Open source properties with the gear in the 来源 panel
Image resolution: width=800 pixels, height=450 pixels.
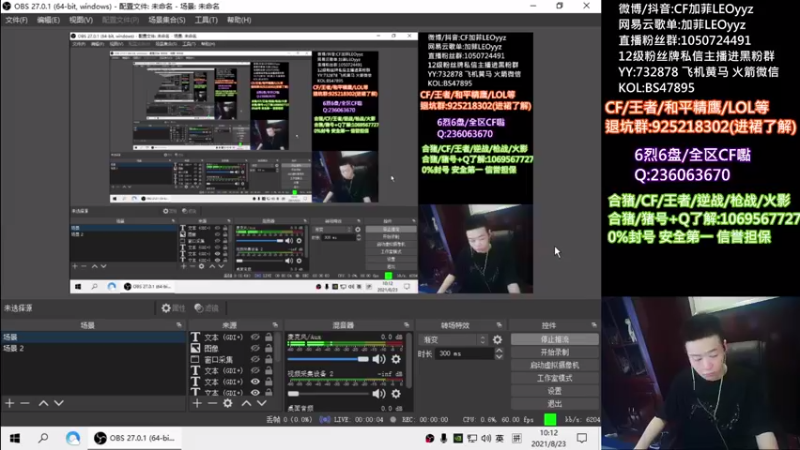[228, 403]
